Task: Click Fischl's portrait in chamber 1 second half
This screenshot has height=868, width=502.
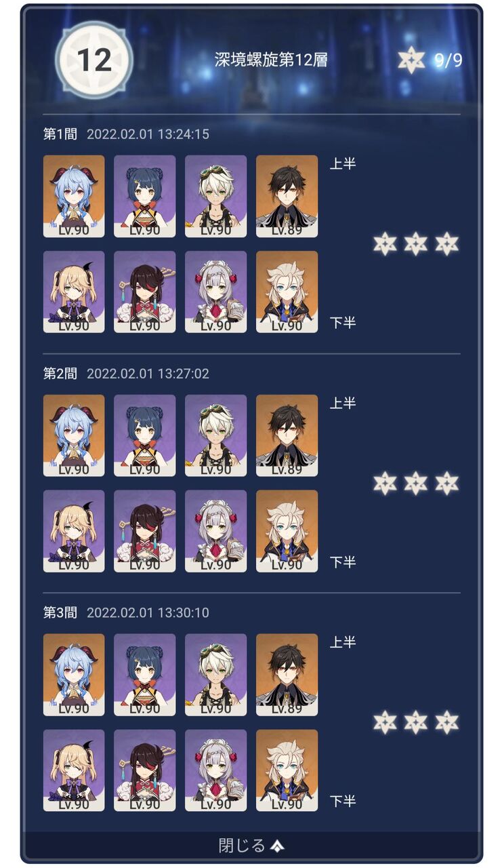Action: 74,292
